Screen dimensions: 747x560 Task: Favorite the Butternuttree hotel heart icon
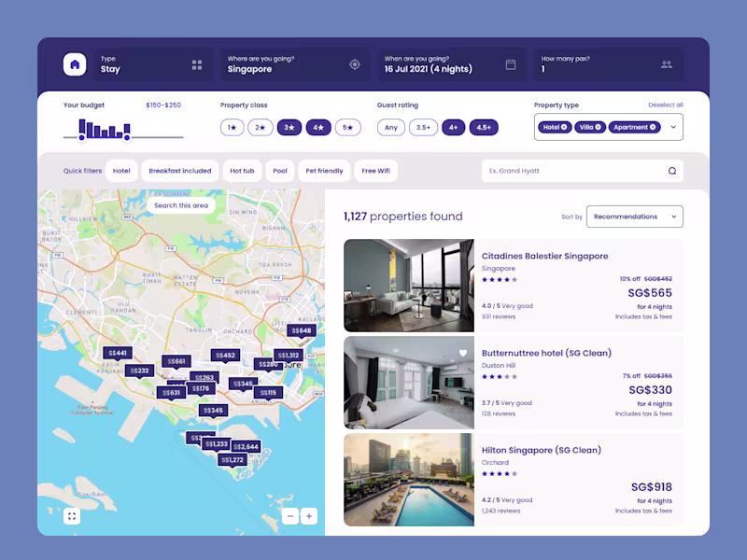pos(463,353)
